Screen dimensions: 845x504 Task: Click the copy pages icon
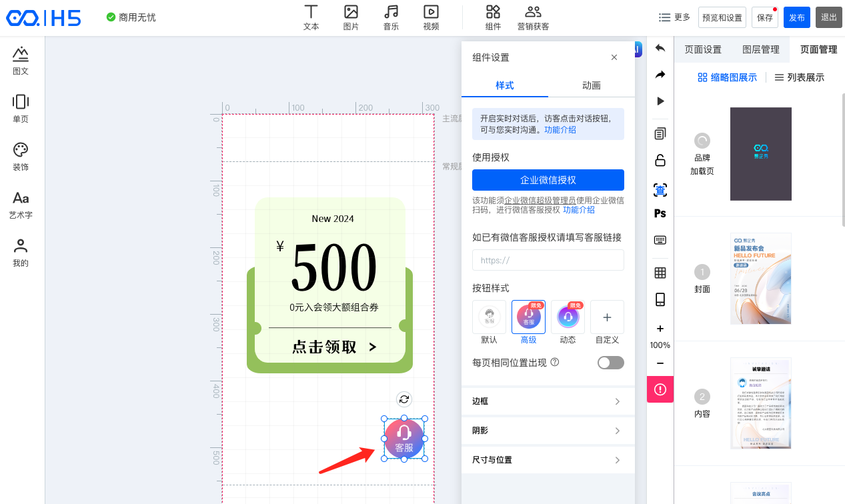[x=660, y=133]
